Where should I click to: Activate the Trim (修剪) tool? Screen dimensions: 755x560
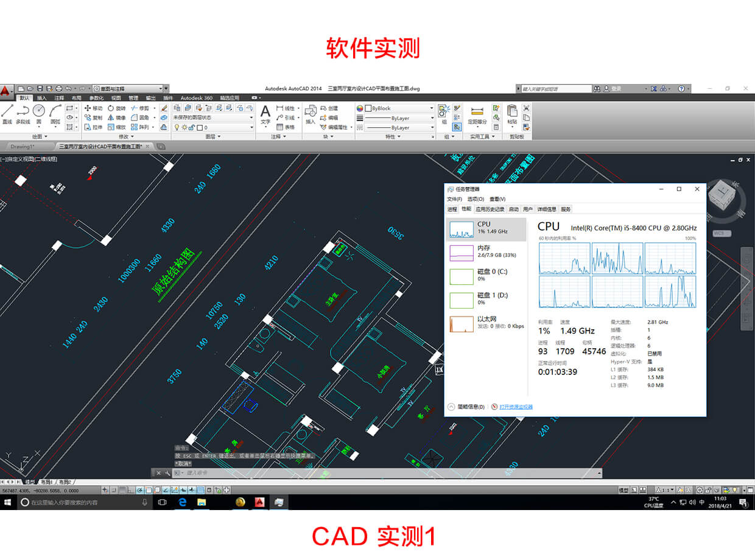tap(140, 108)
